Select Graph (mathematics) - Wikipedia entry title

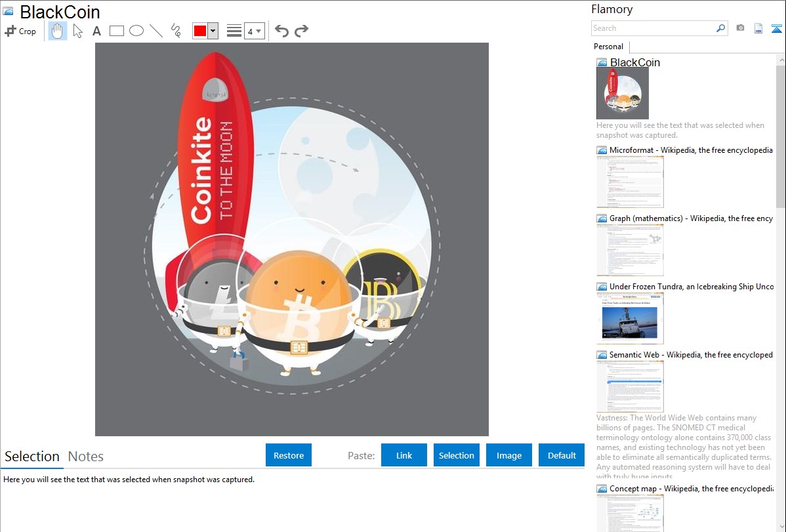pyautogui.click(x=691, y=218)
